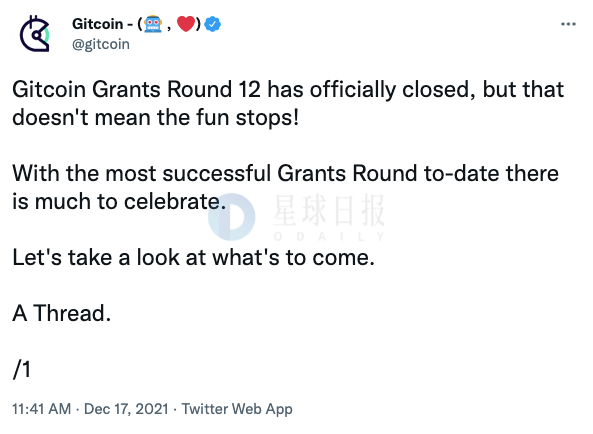Click 'With the most successful Grants Round' line
Viewport: 593px width, 434px height.
click(286, 174)
